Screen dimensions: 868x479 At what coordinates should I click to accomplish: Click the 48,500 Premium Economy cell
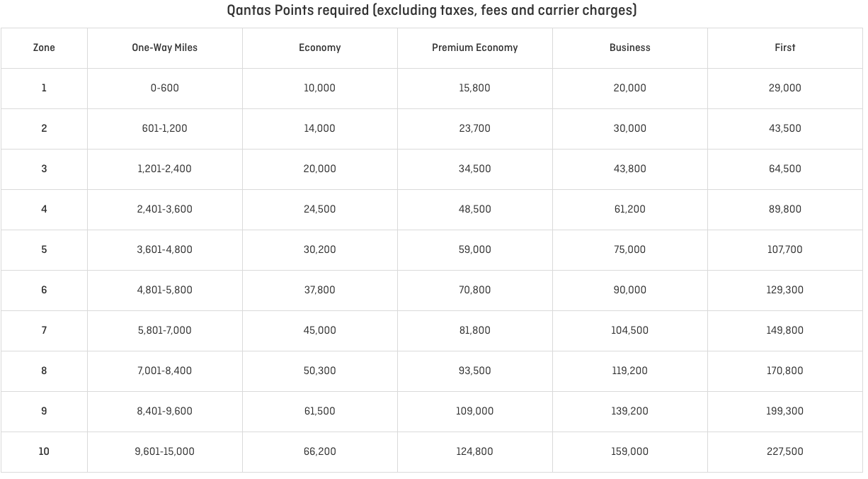474,209
